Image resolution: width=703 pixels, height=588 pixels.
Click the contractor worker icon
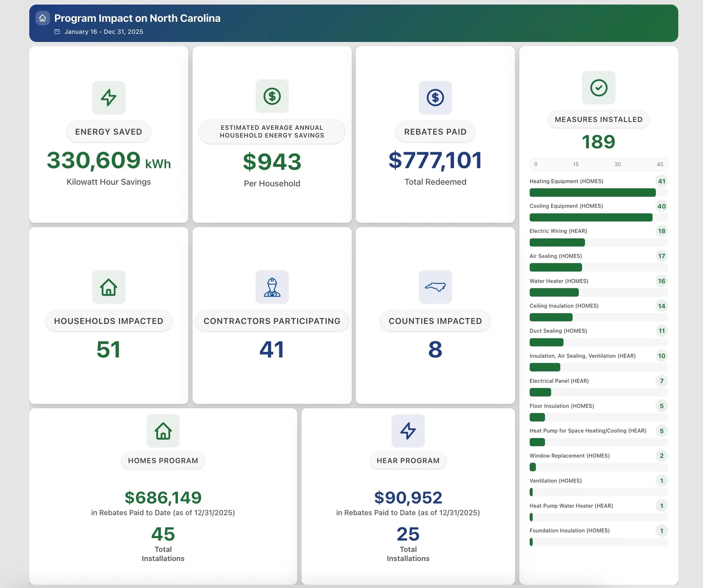pos(272,287)
